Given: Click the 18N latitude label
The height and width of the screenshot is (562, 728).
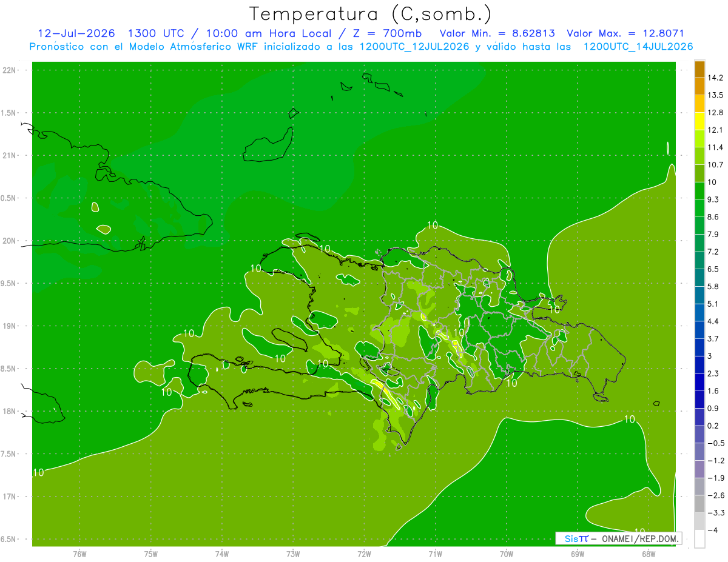Looking at the screenshot, I should pyautogui.click(x=9, y=412).
